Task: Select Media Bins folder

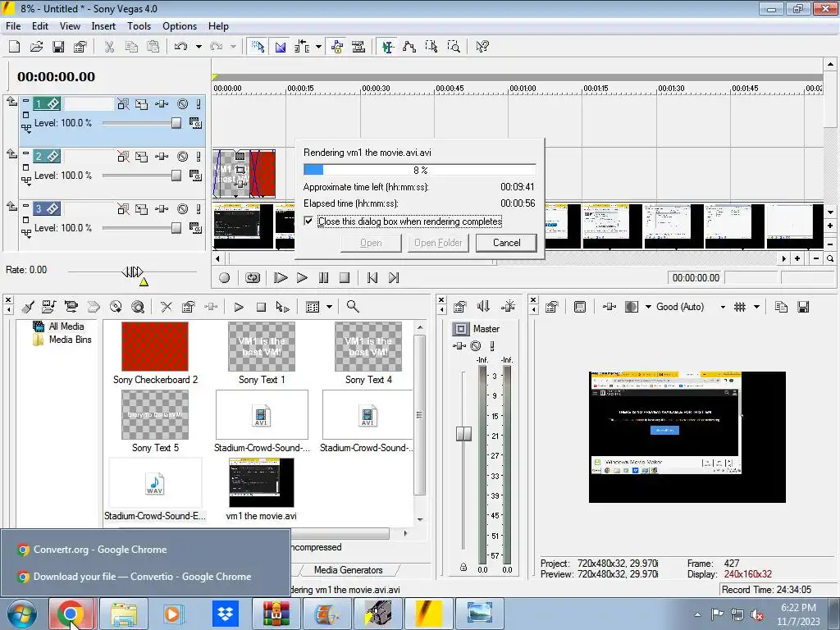Action: 71,340
